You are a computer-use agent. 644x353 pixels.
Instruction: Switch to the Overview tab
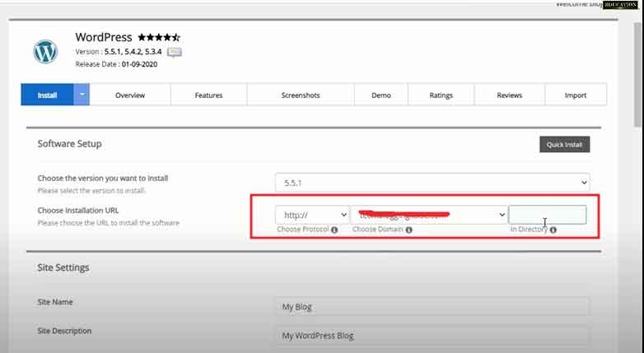[130, 95]
